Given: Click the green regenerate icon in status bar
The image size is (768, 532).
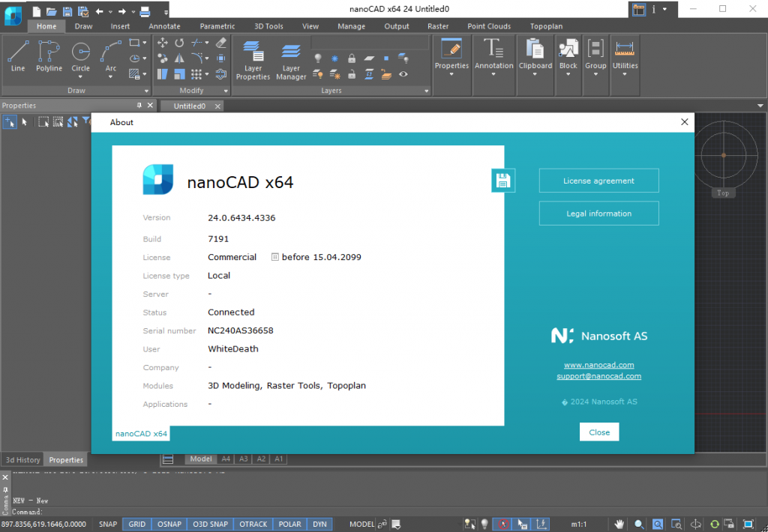Looking at the screenshot, I should (x=715, y=525).
